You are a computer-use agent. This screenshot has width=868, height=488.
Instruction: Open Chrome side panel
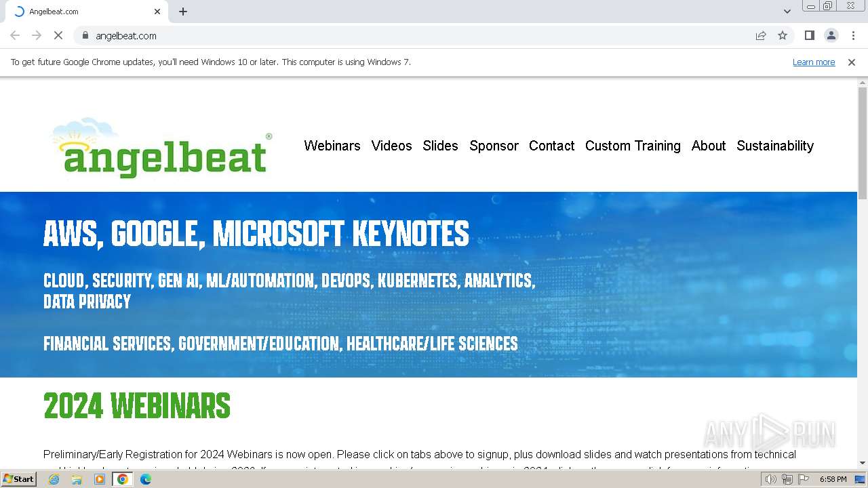coord(809,35)
